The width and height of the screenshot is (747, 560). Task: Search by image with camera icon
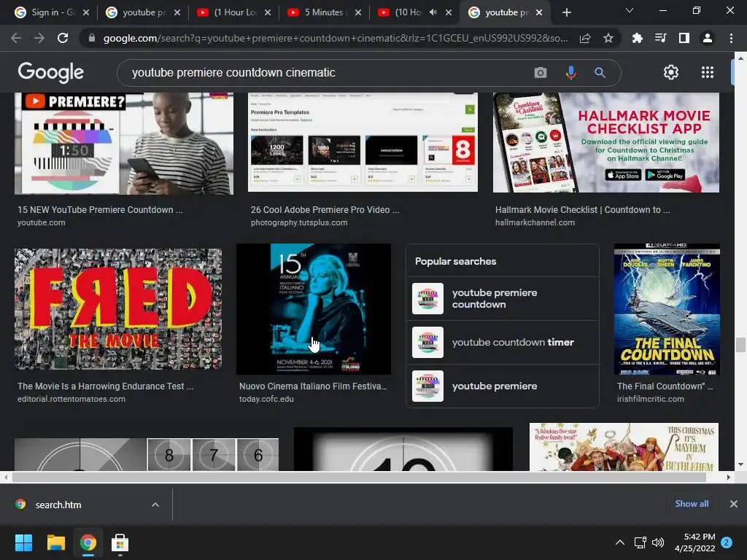click(541, 72)
